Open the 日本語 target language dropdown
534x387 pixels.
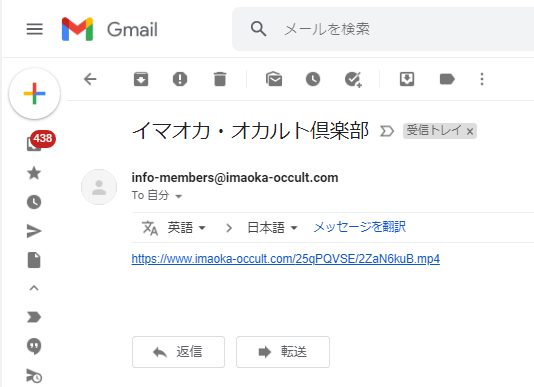click(x=272, y=228)
